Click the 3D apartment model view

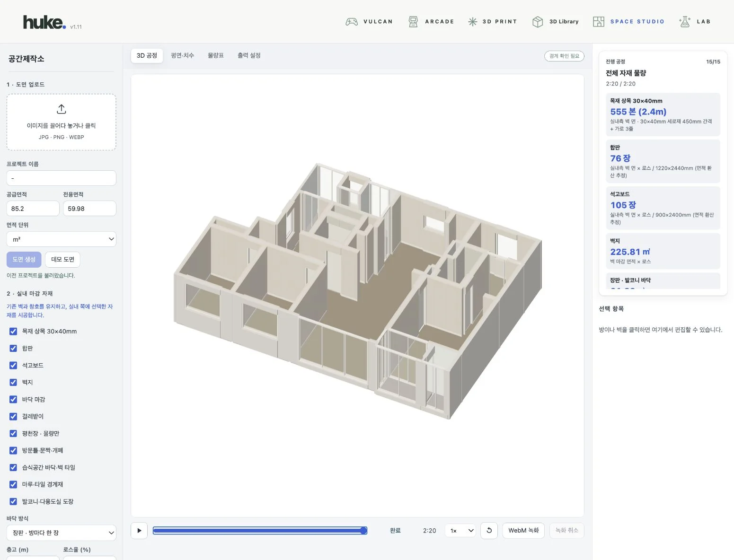pos(357,296)
